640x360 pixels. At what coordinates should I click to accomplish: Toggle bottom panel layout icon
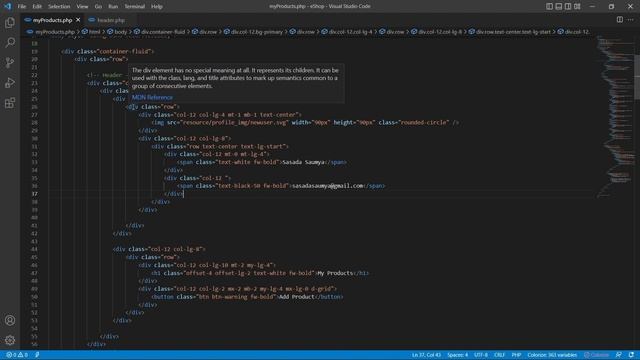[559, 6]
